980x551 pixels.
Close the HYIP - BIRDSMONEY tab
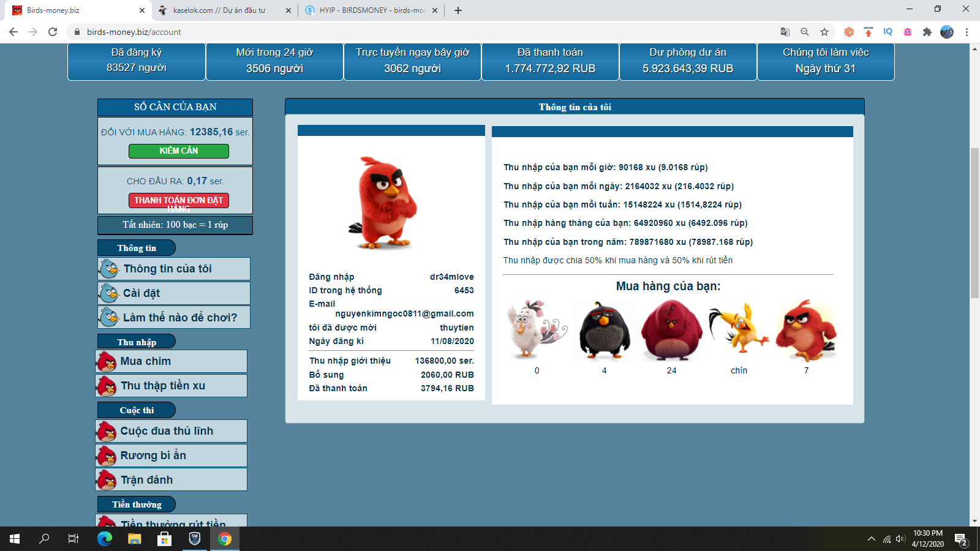435,10
